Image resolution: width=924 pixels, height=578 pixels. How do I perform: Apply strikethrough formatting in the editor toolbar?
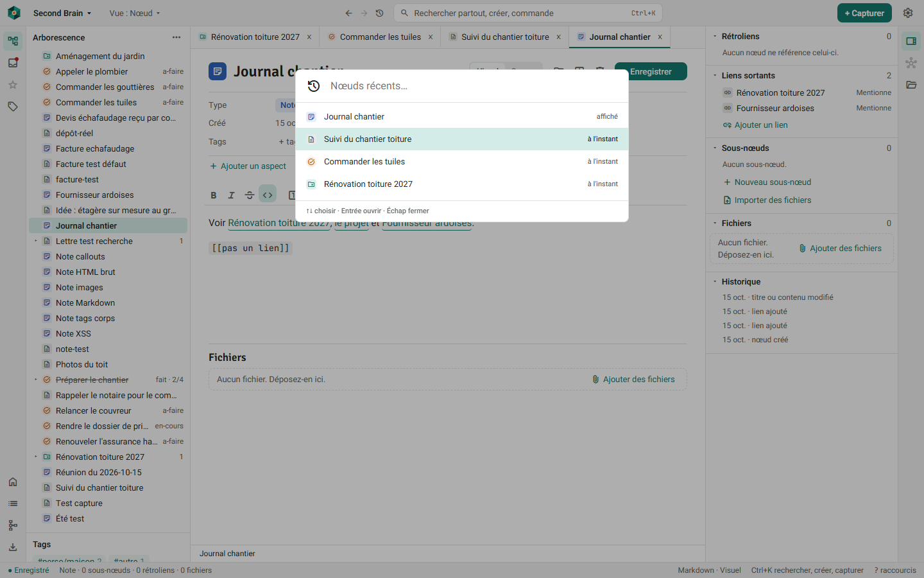(x=250, y=195)
